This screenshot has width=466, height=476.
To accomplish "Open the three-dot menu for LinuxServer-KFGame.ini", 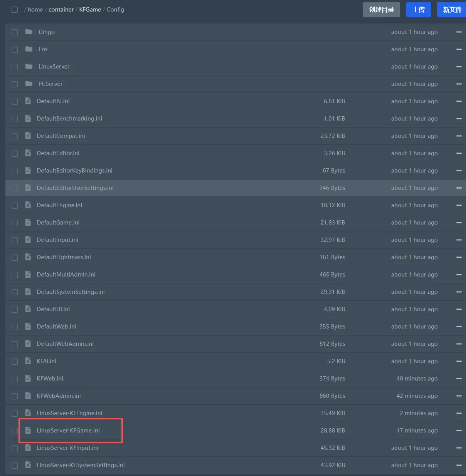I will pos(459,431).
